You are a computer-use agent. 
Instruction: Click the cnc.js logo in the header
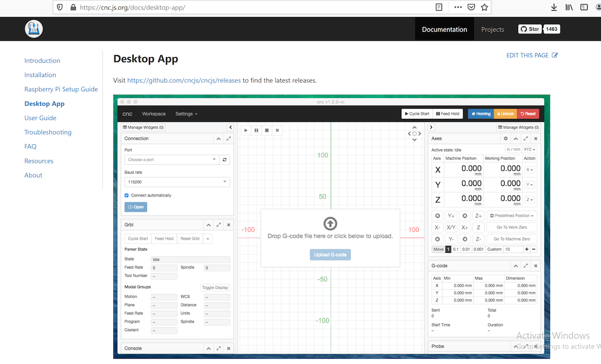(34, 29)
